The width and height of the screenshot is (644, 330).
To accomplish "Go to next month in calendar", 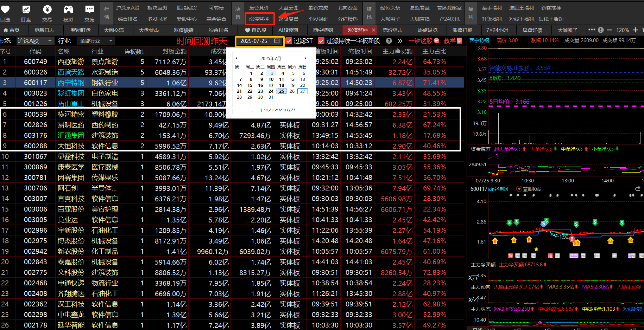I will [305, 58].
